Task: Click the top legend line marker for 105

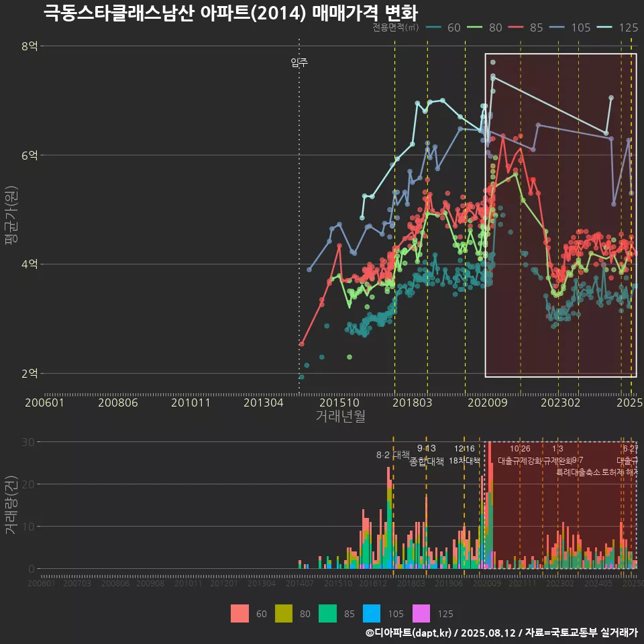Action: (x=557, y=28)
